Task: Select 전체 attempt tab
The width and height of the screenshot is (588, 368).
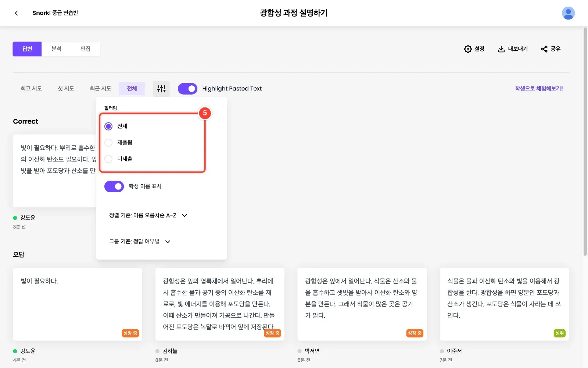Action: [x=132, y=89]
